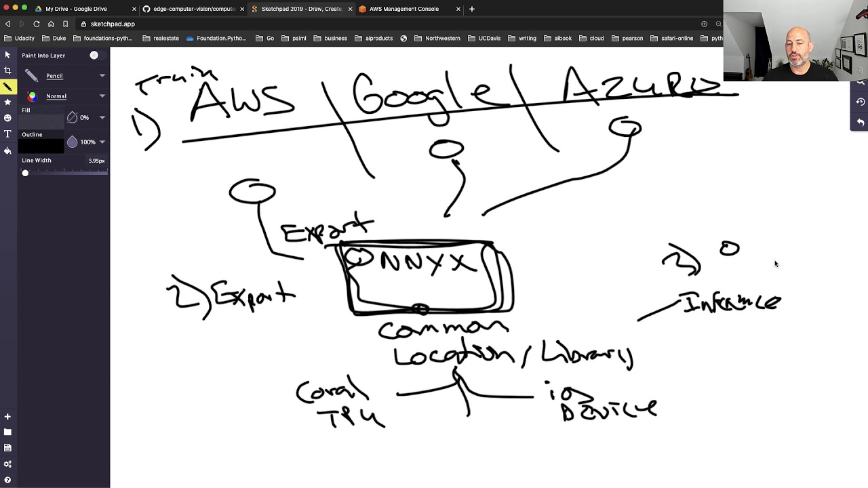Click the RGB blend mode color icon
The image size is (868, 488).
(31, 96)
